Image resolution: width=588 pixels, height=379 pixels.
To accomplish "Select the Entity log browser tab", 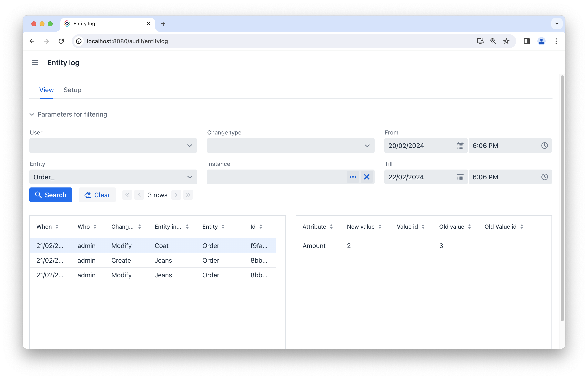I will click(x=108, y=24).
